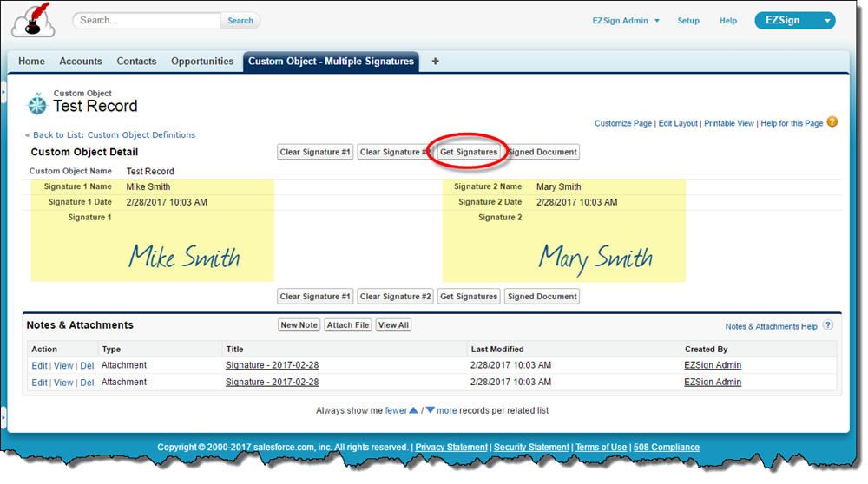Click the Notes & Attachments help icon

pyautogui.click(x=828, y=325)
